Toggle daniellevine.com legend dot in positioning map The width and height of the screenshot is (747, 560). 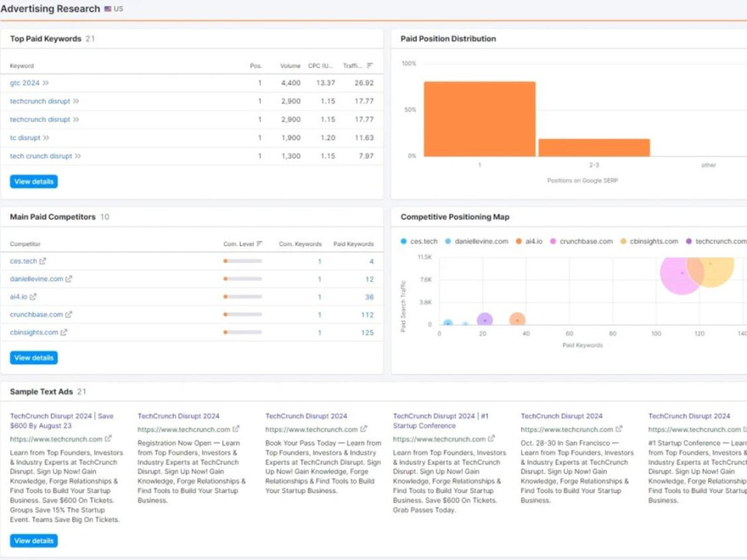point(447,241)
